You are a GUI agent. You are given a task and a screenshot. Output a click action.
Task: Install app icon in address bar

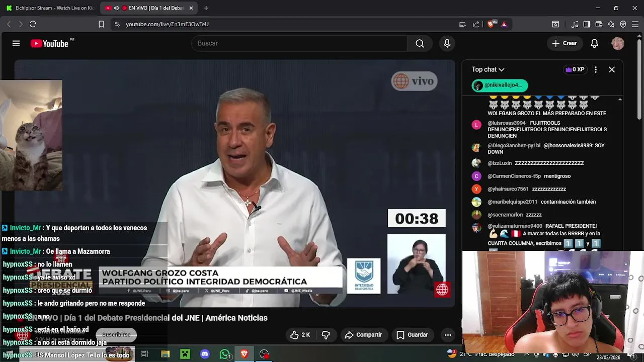coord(462,24)
